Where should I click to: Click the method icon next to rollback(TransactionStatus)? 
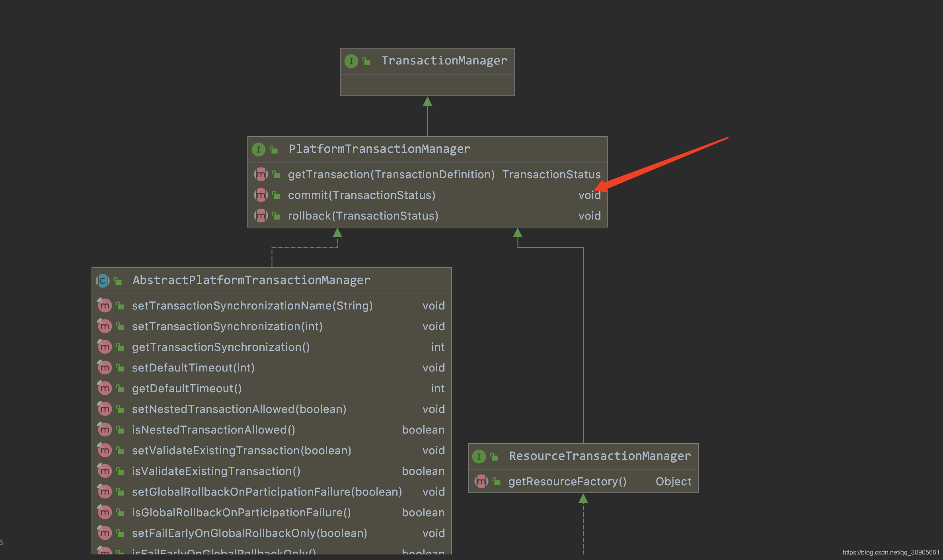(x=261, y=216)
